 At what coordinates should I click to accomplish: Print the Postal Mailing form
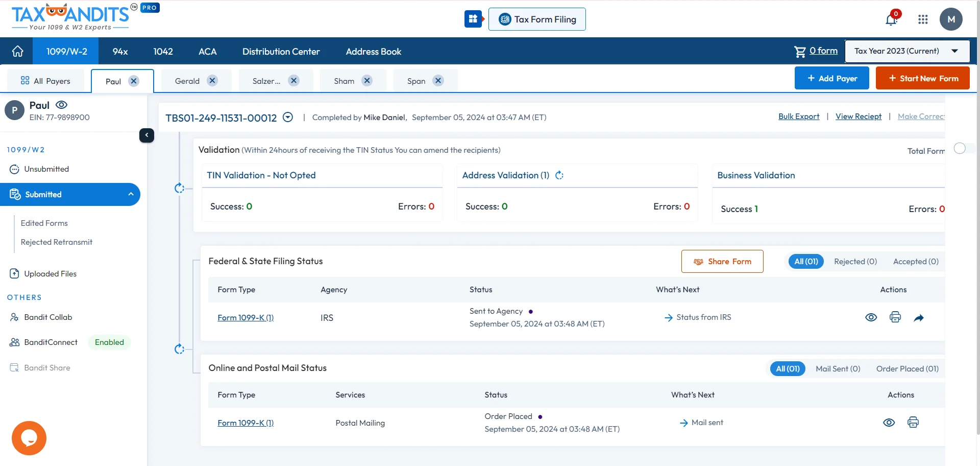pos(913,422)
